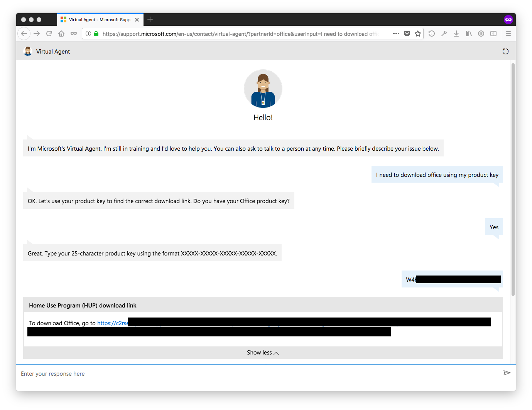Click the browser back button
532x410 pixels.
click(24, 34)
